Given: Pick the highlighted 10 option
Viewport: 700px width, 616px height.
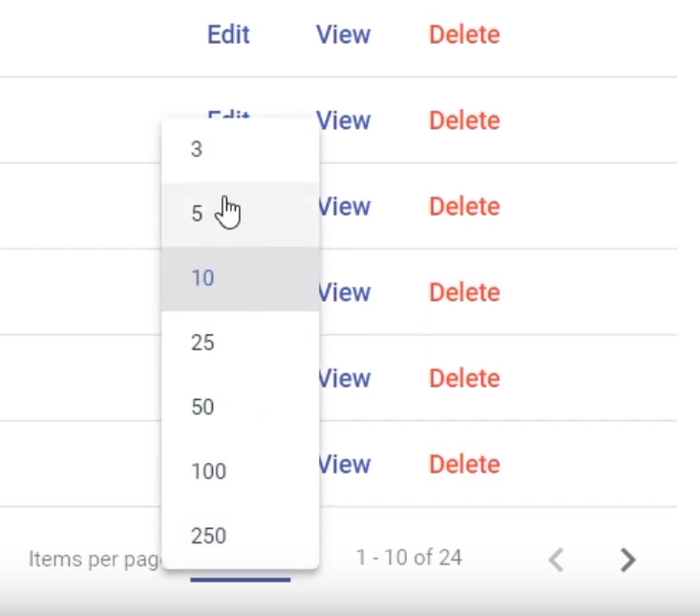Looking at the screenshot, I should coord(241,279).
